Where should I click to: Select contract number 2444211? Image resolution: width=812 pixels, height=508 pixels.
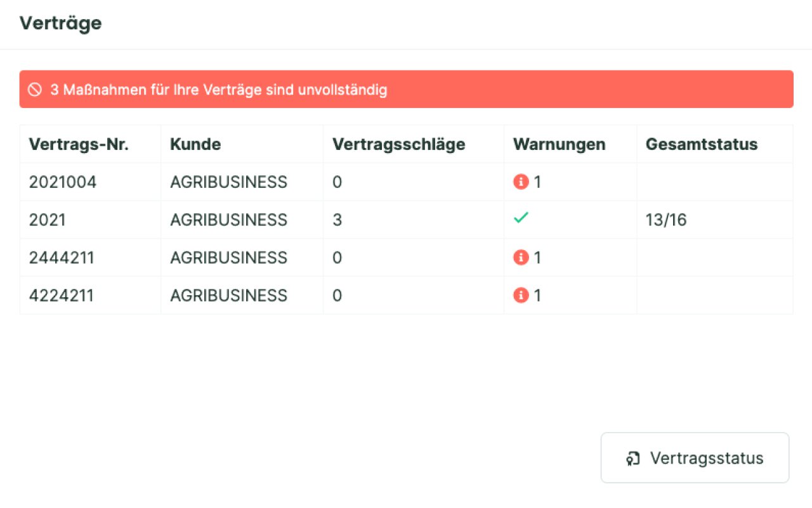pos(63,258)
